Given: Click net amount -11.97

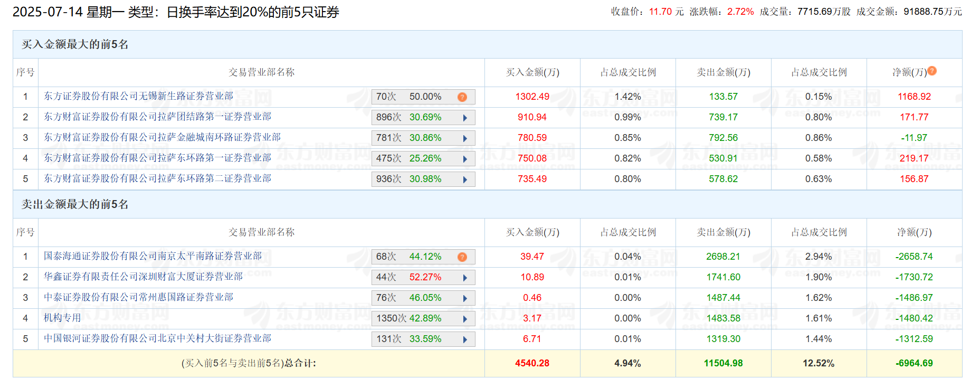Looking at the screenshot, I should pos(914,138).
